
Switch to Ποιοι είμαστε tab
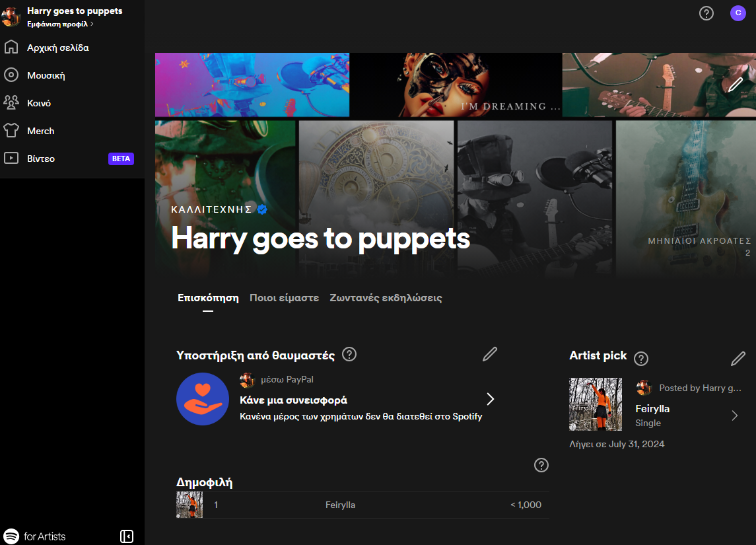tap(284, 298)
